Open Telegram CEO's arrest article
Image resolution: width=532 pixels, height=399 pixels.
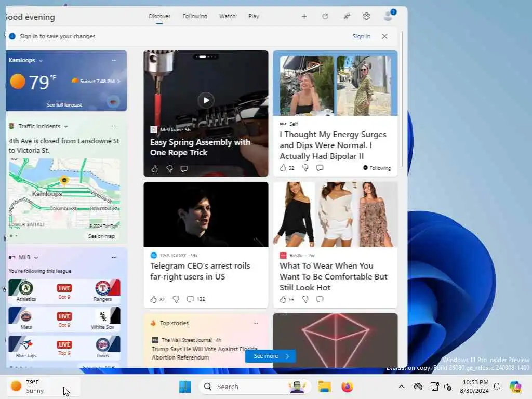200,271
